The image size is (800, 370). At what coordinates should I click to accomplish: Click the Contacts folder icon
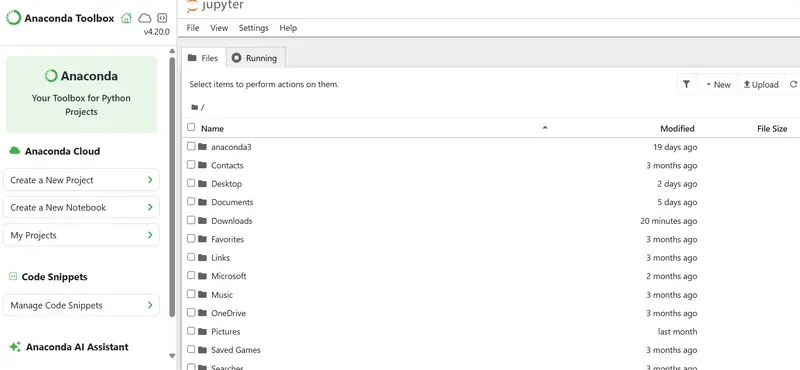202,165
